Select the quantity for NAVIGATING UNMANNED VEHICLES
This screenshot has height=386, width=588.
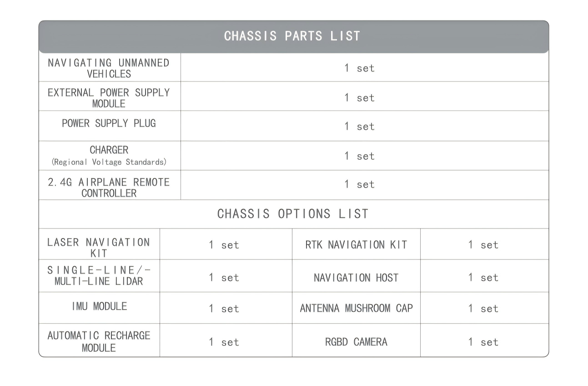point(359,68)
